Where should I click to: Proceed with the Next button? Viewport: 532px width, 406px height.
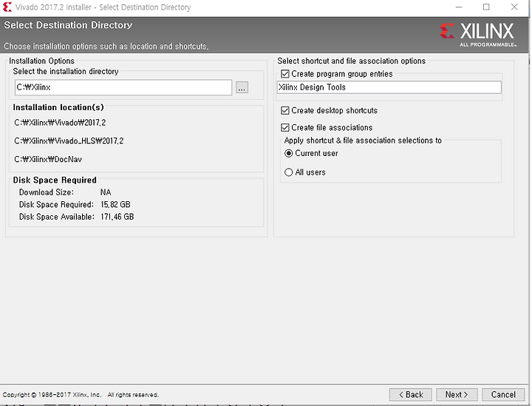(x=457, y=395)
